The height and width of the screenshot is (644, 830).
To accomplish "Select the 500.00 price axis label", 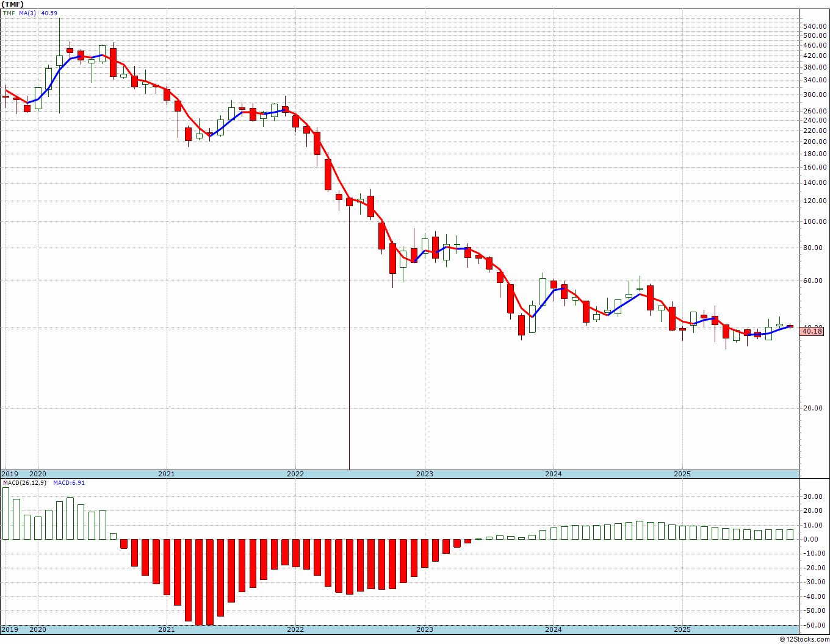I will pos(815,35).
